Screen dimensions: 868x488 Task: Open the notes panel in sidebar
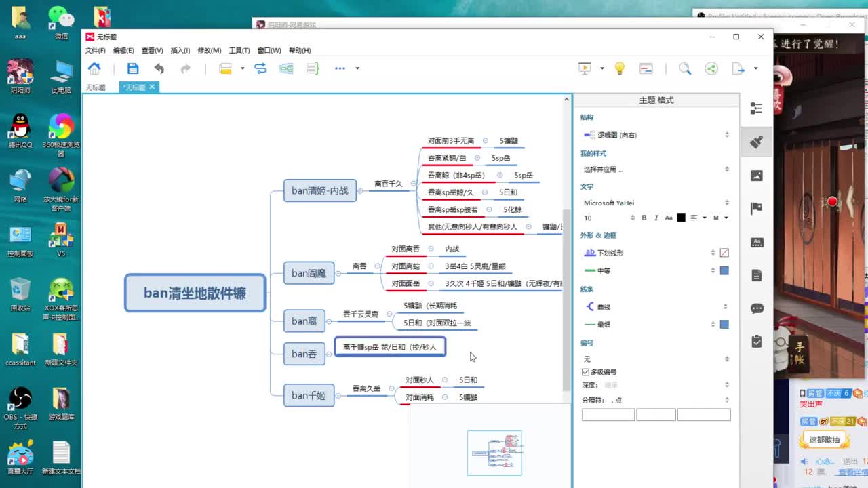coord(757,275)
